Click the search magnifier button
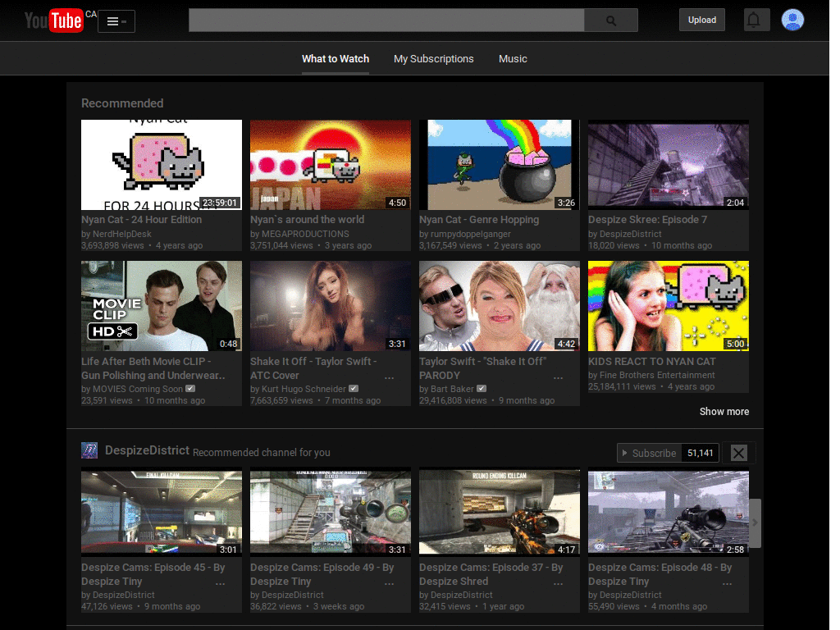Screen dimensions: 840x630 pos(610,21)
